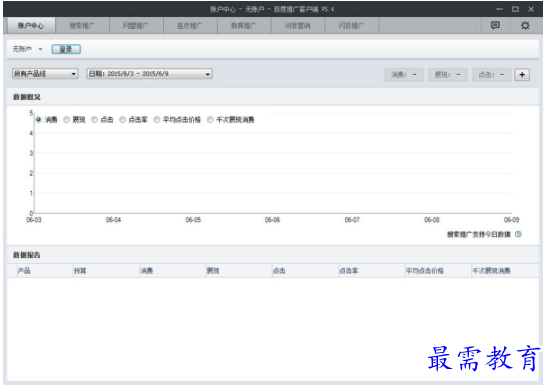
Task: Select the 展现 radio button in chart
Action: 66,120
